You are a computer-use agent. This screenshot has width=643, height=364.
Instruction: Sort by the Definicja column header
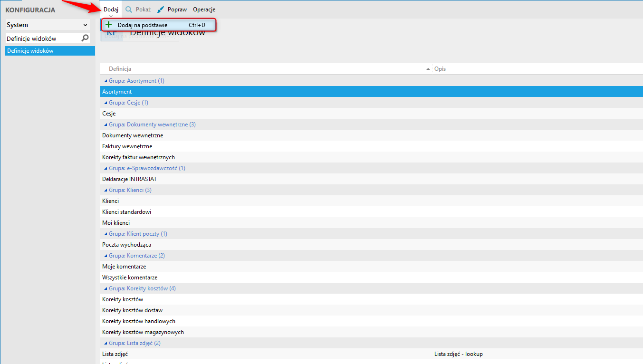266,69
